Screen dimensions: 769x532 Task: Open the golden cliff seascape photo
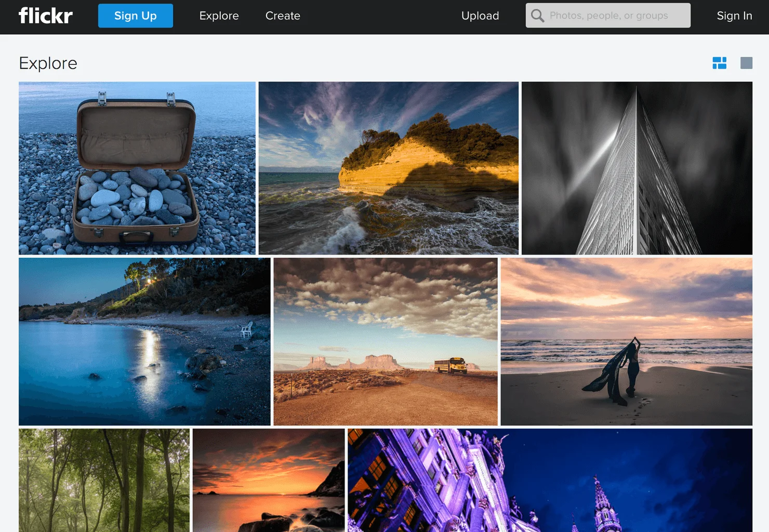[x=388, y=167]
